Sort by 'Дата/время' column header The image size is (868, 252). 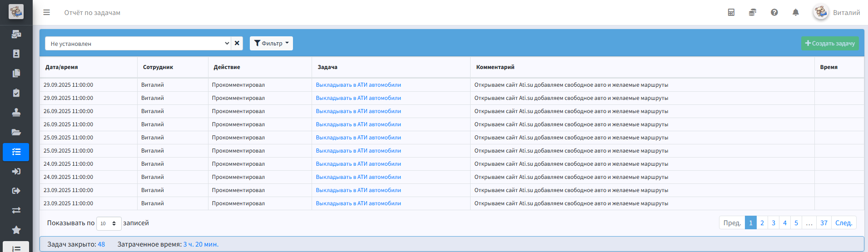62,67
